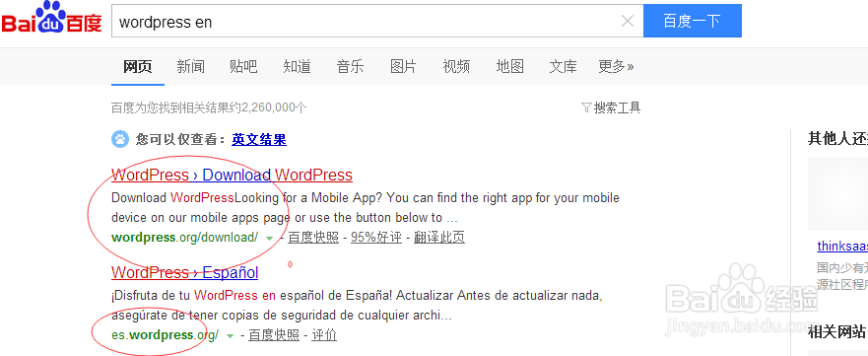Click the 翻译此页 link
The width and height of the screenshot is (868, 356).
point(439,238)
